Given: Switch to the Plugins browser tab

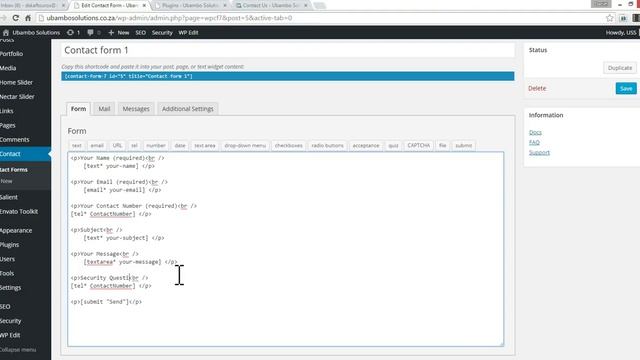Looking at the screenshot, I should click(191, 5).
